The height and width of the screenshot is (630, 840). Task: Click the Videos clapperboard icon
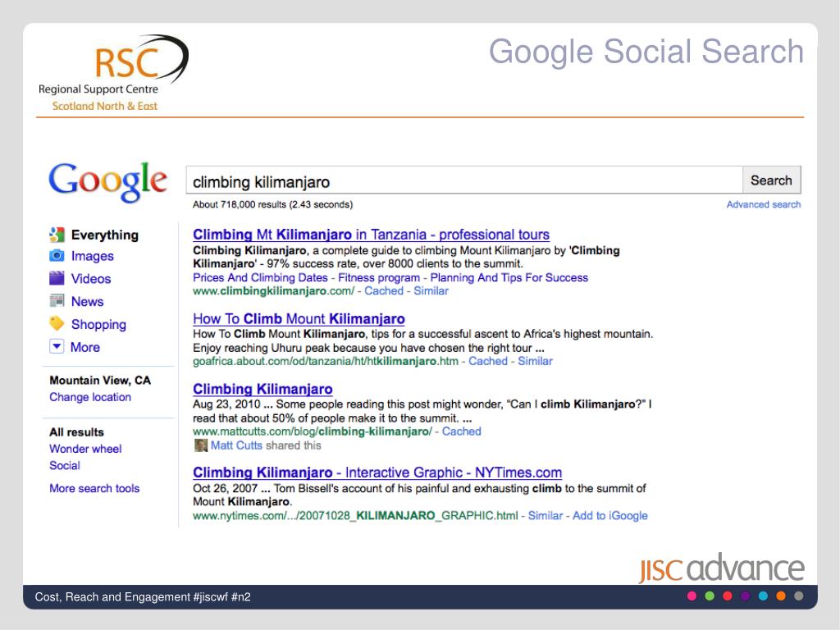click(57, 278)
